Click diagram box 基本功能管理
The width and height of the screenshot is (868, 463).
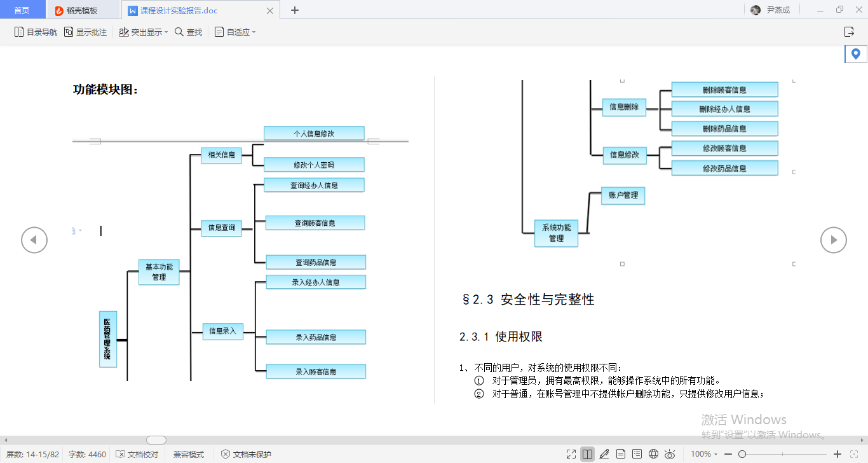(x=159, y=272)
